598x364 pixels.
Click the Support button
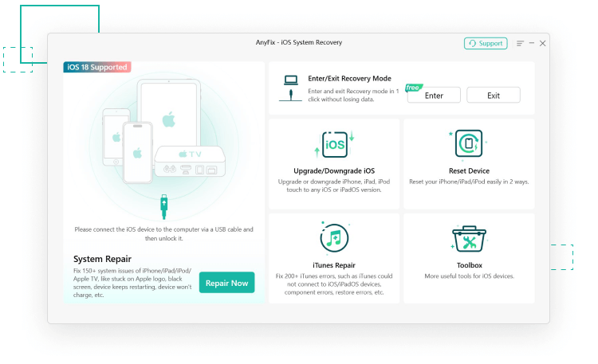pos(486,44)
